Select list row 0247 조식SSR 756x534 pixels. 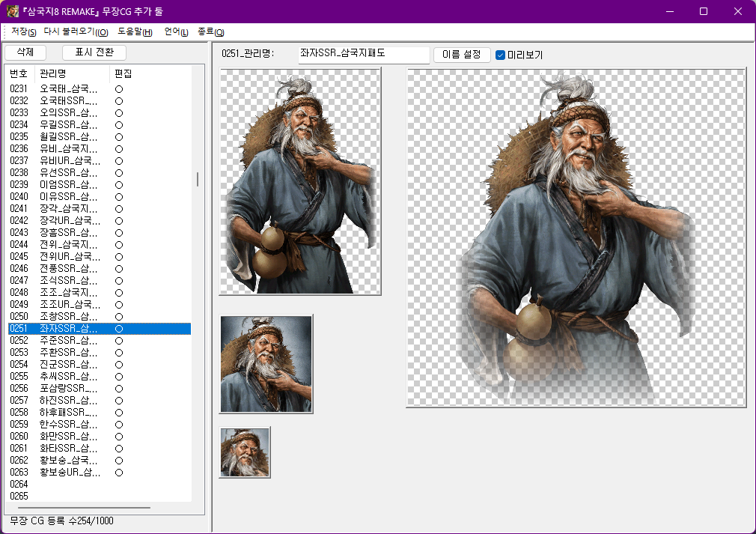point(100,281)
